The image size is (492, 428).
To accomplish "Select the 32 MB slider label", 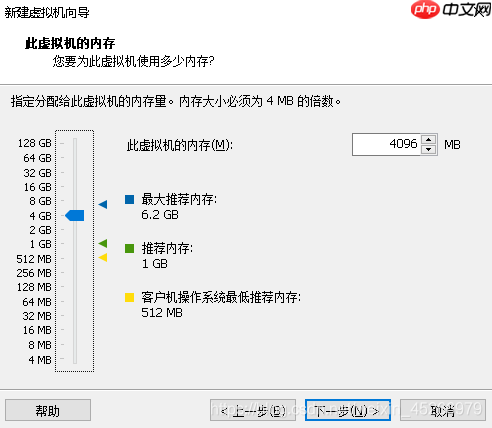I will tap(37, 316).
